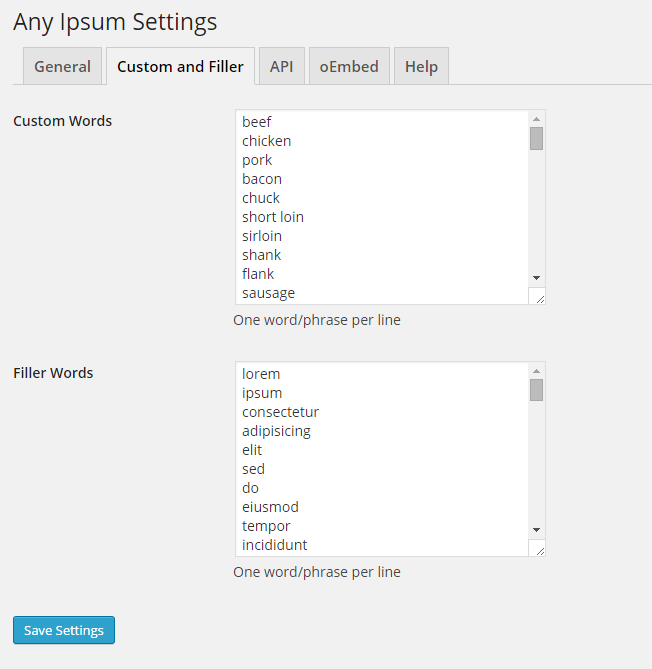The image size is (652, 669).
Task: Click the Filler Words field label
Action: tap(53, 373)
